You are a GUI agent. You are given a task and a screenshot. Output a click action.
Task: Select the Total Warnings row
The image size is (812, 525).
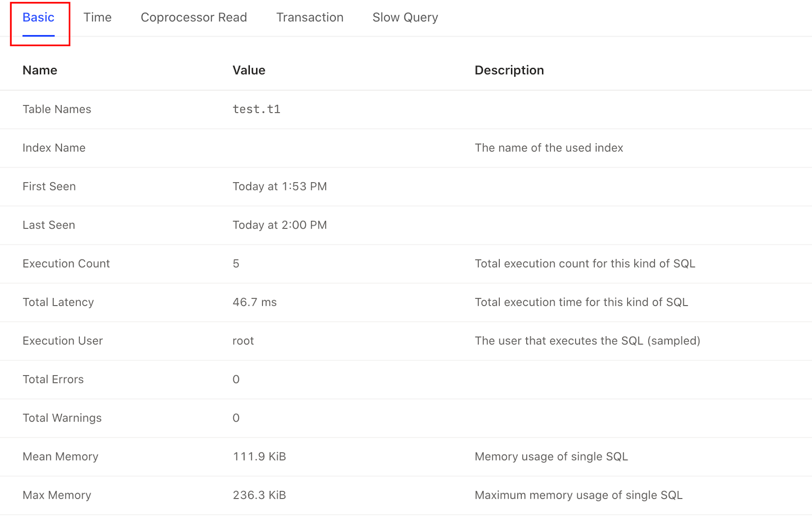[61, 418]
